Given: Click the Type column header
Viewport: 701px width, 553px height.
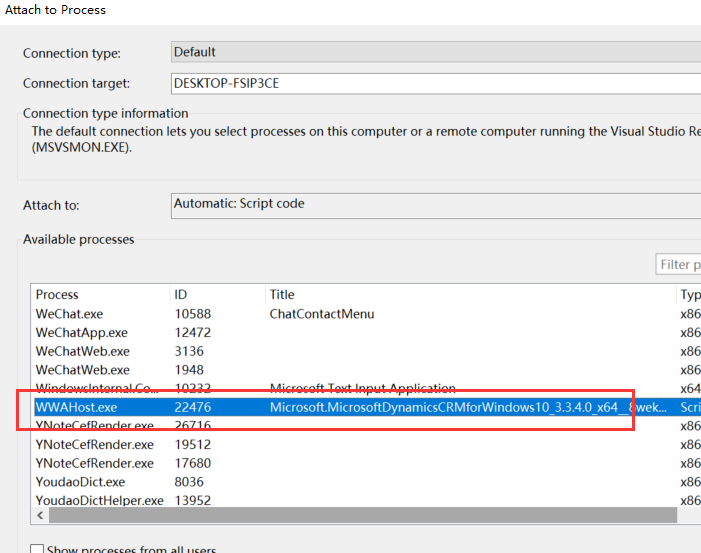Looking at the screenshot, I should coord(689,295).
